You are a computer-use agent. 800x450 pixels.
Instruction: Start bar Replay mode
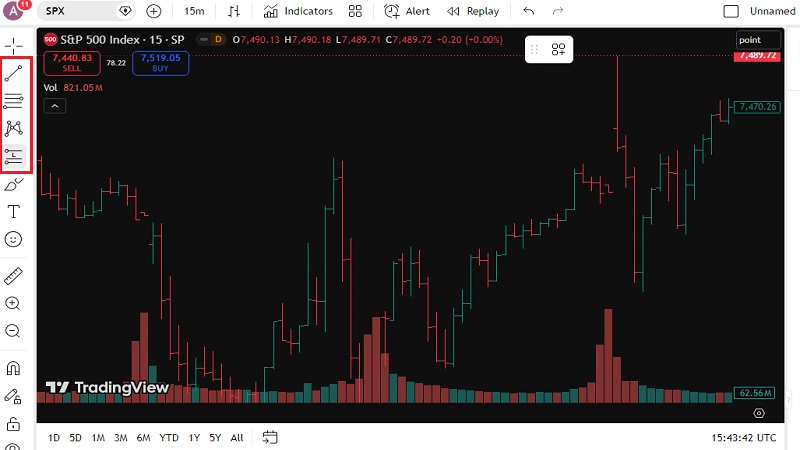(473, 11)
